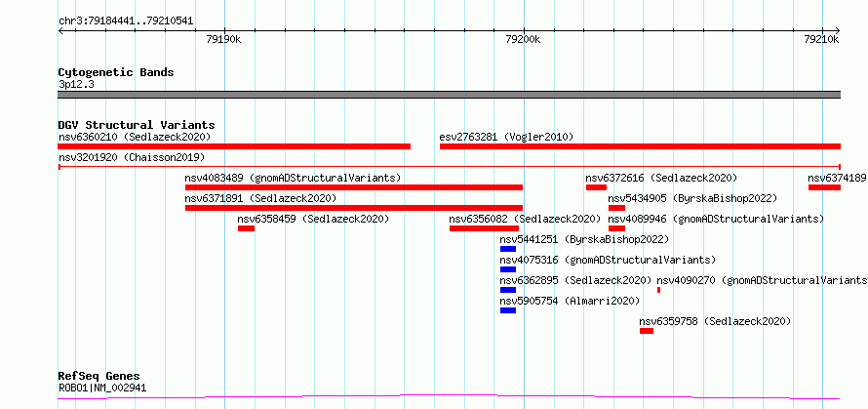The image size is (868, 409).
Task: Open nsv4083489 (gnomADStructuralVariants) label
Action: coord(293,178)
